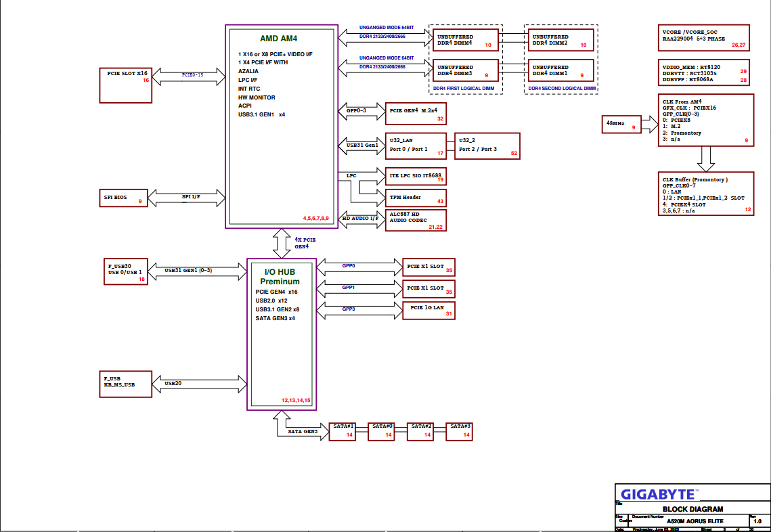This screenshot has width=771, height=532.
Task: Select the ITE LPC SIO IT8688 block
Action: (x=416, y=176)
